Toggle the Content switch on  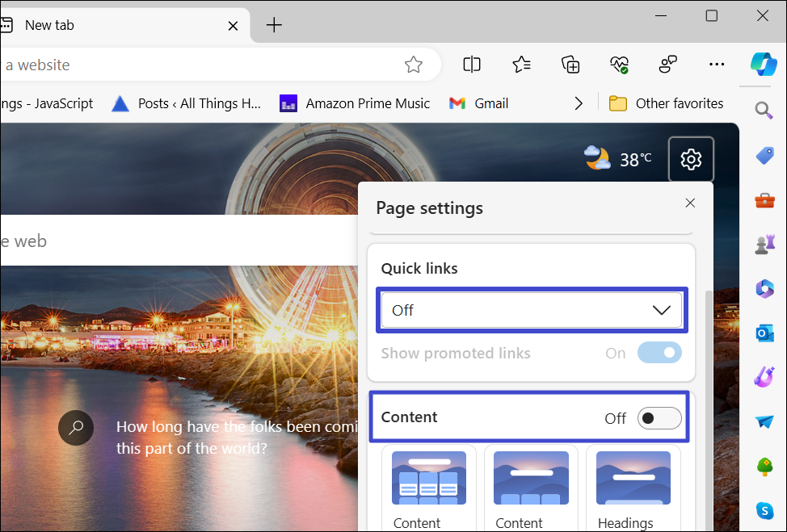click(659, 418)
